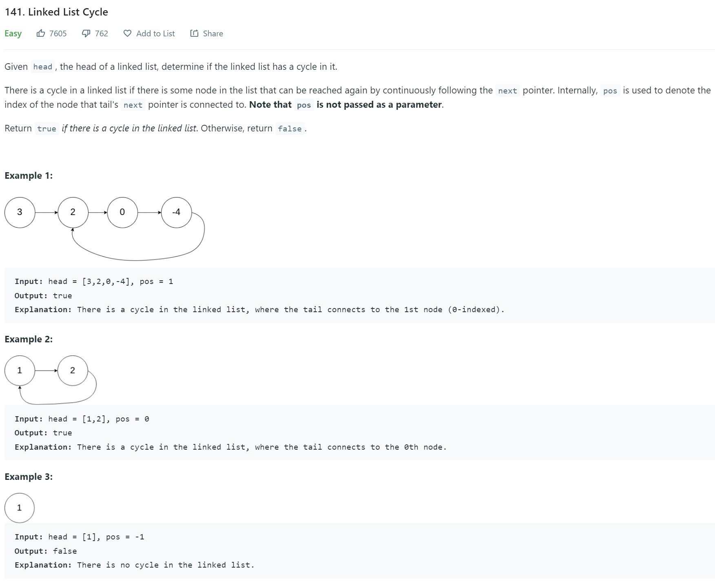Click the Share text link

point(213,33)
